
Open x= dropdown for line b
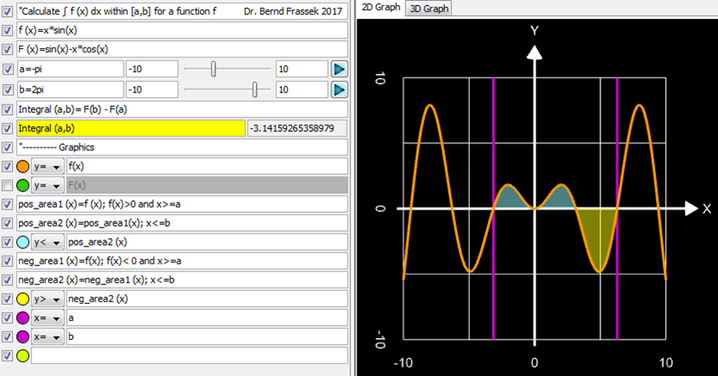coord(48,337)
